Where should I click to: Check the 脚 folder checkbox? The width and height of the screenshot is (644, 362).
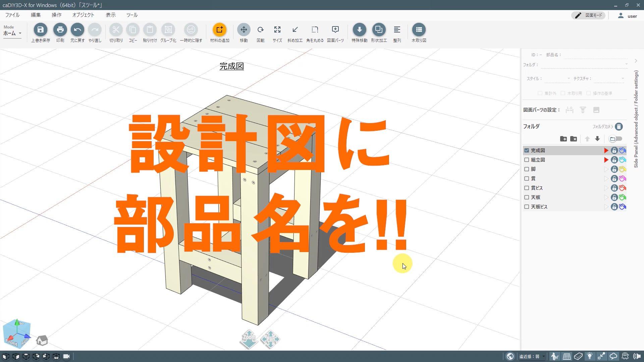pos(527,169)
